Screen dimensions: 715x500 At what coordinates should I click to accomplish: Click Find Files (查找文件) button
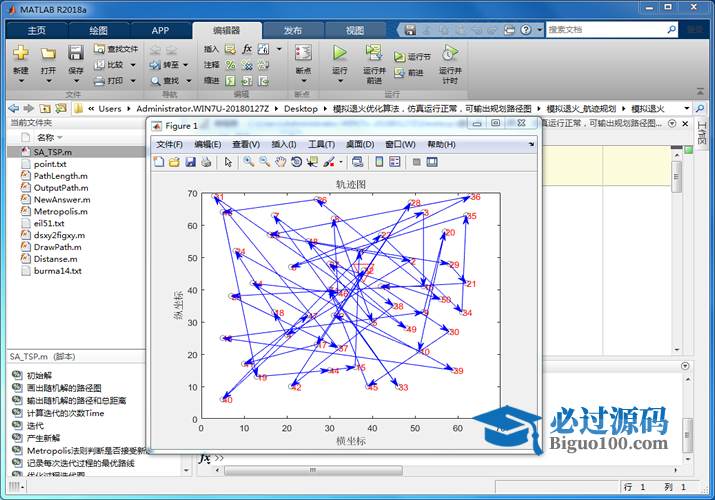[x=117, y=48]
